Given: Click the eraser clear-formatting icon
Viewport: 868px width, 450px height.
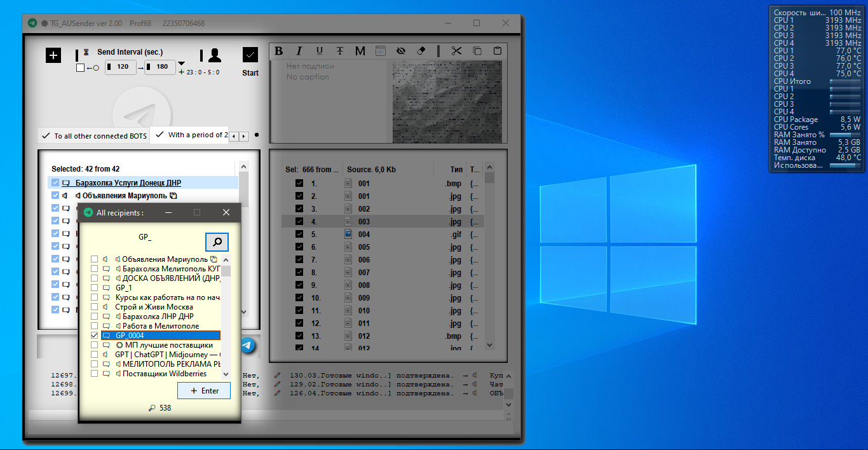Looking at the screenshot, I should (421, 51).
